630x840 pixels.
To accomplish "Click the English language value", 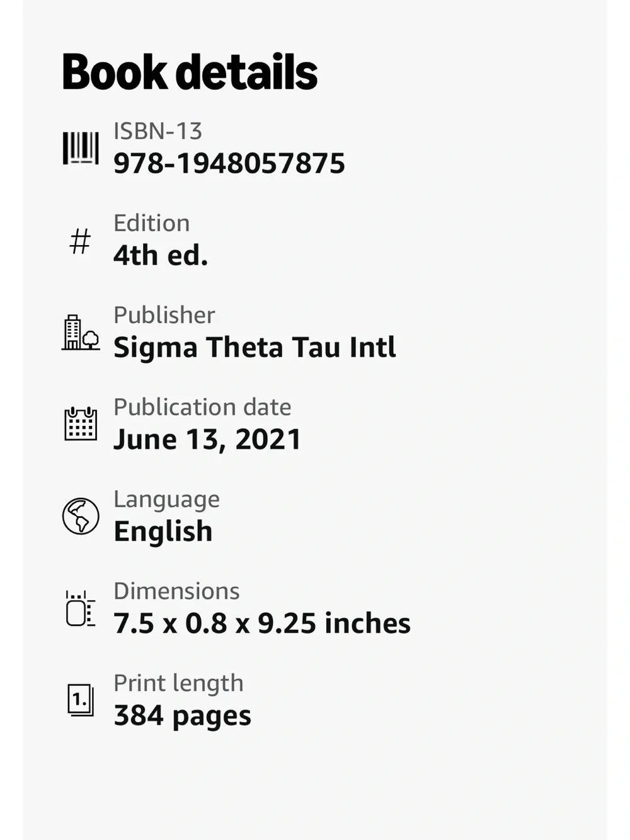I will pyautogui.click(x=163, y=531).
